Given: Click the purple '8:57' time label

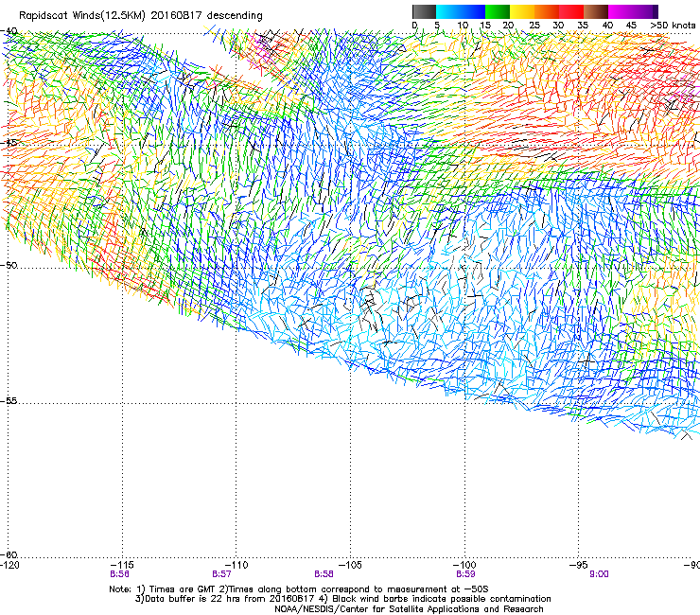Looking at the screenshot, I should (222, 574).
